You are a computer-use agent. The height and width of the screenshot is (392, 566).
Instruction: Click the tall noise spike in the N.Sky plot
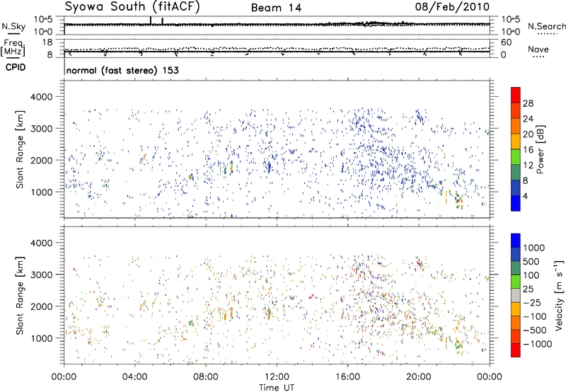click(x=151, y=21)
